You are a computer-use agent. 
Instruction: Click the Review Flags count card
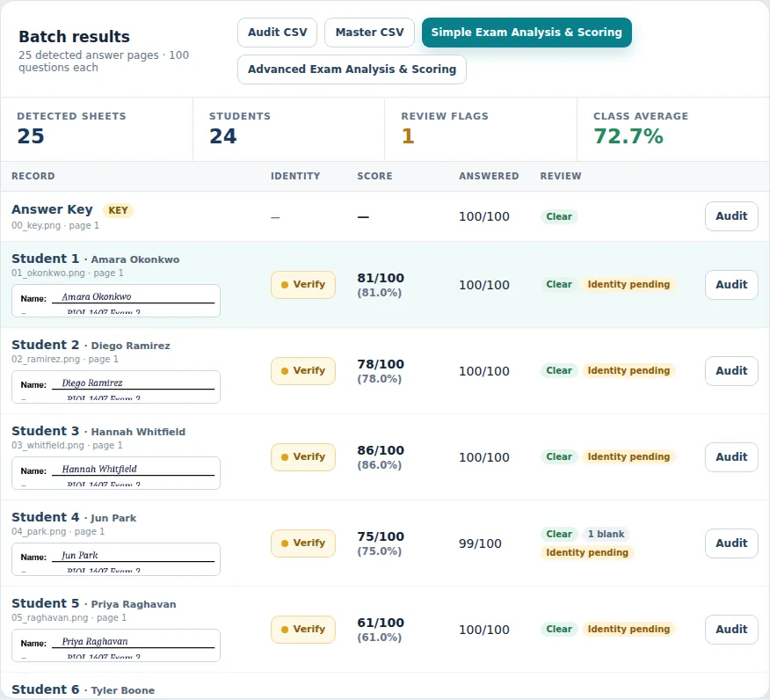[x=481, y=129]
